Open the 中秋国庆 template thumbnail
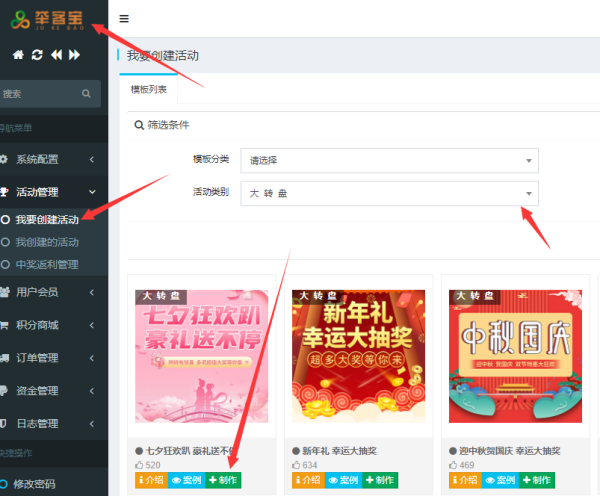600x496 pixels. 515,356
